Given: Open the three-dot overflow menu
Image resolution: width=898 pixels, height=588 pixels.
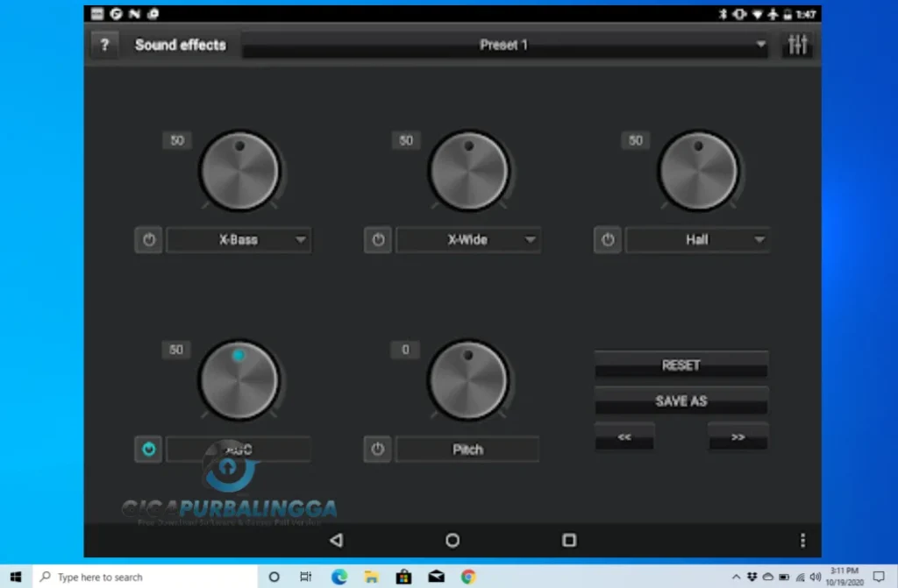Looking at the screenshot, I should pos(802,541).
